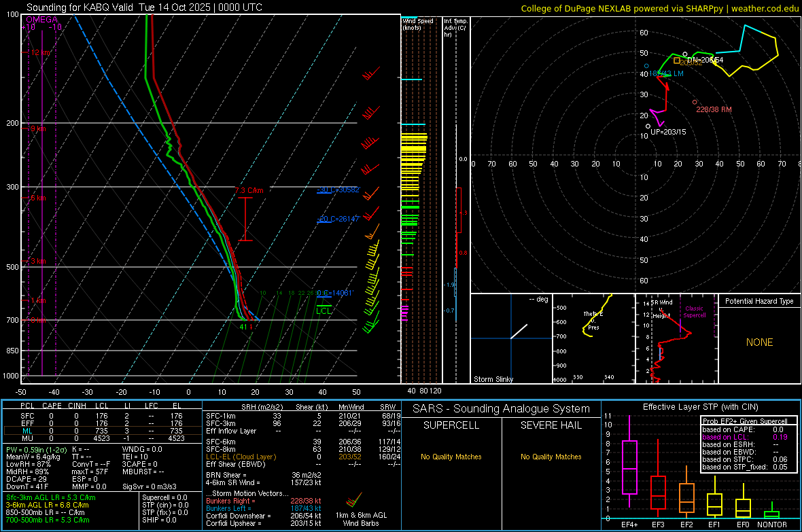Image resolution: width=802 pixels, height=532 pixels.
Task: Click the 'SigSvr = 0 m3/s3' value
Action: [150, 487]
